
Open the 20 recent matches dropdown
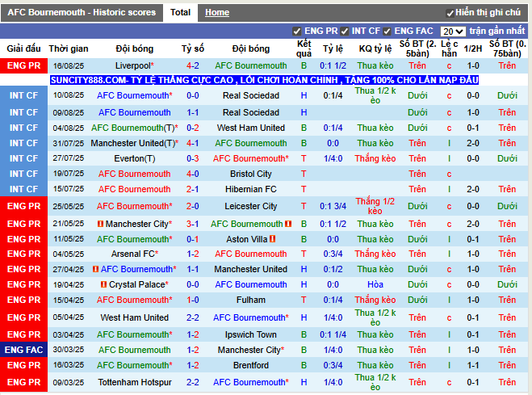click(453, 32)
